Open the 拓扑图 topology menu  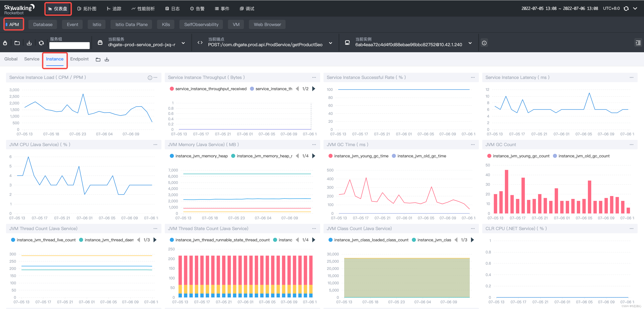(87, 9)
